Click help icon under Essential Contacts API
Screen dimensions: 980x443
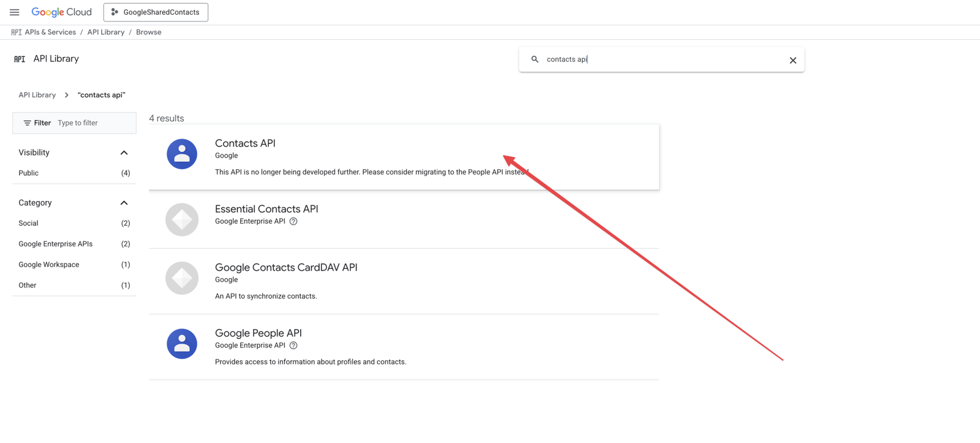293,222
